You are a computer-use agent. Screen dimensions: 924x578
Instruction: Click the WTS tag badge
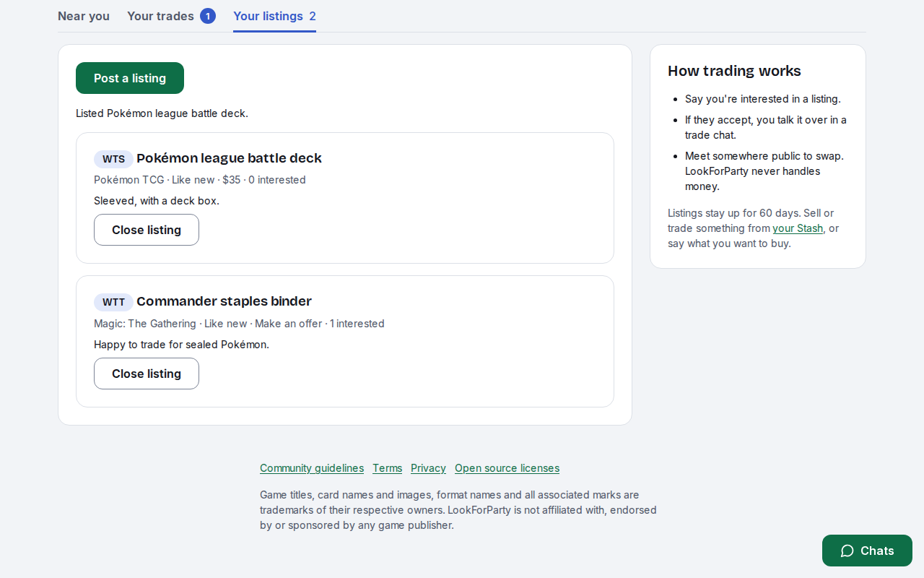[x=113, y=159]
